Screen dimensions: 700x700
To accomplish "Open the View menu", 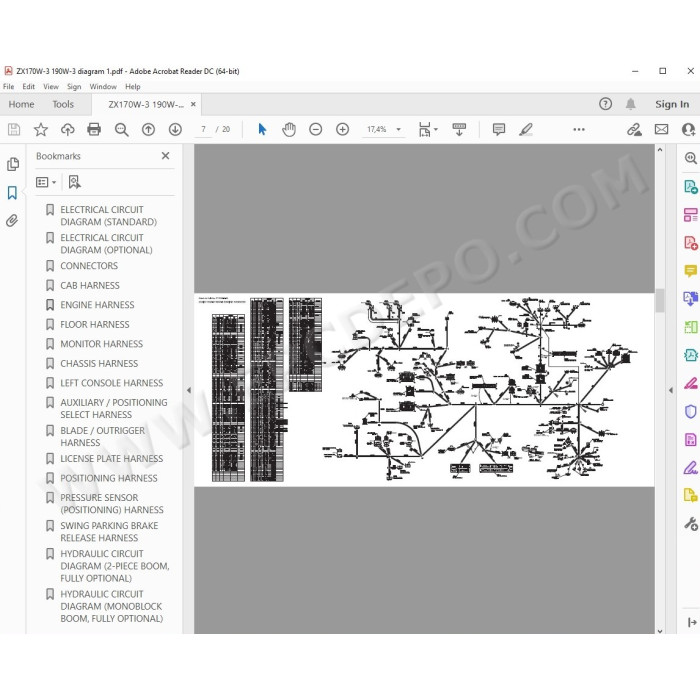I will pos(51,87).
